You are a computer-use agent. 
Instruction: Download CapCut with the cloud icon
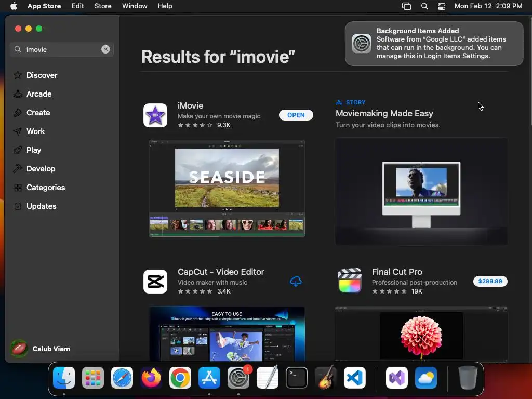pyautogui.click(x=296, y=281)
